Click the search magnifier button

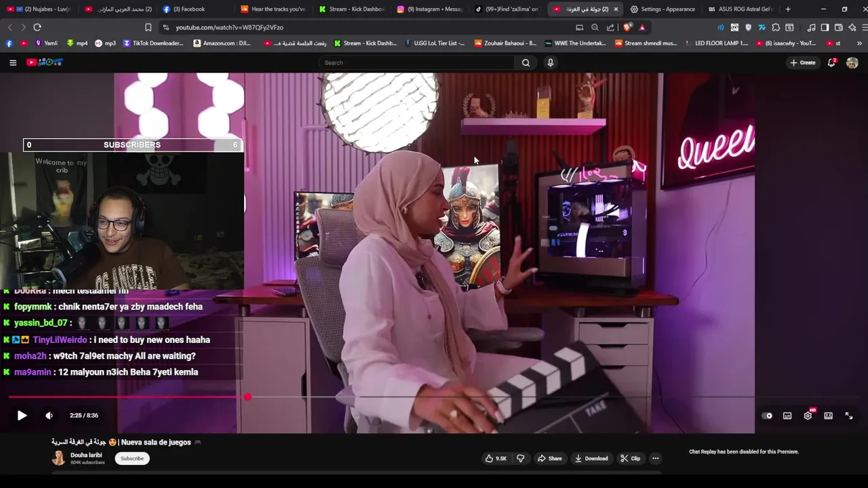(x=526, y=62)
